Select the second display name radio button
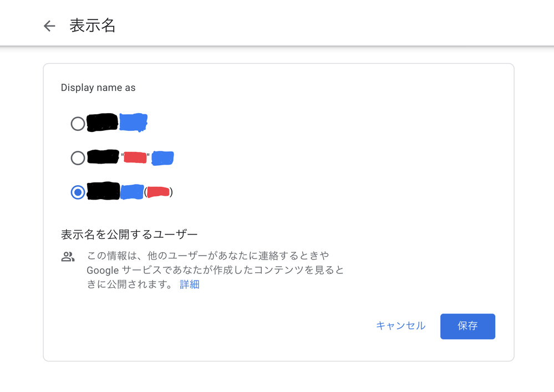The image size is (554, 392). pos(78,158)
